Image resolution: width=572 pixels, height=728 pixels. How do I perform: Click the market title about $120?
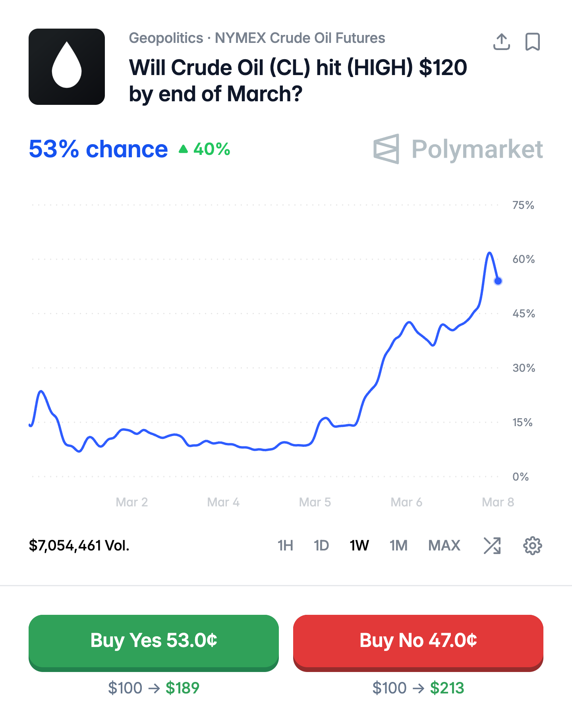click(x=298, y=81)
